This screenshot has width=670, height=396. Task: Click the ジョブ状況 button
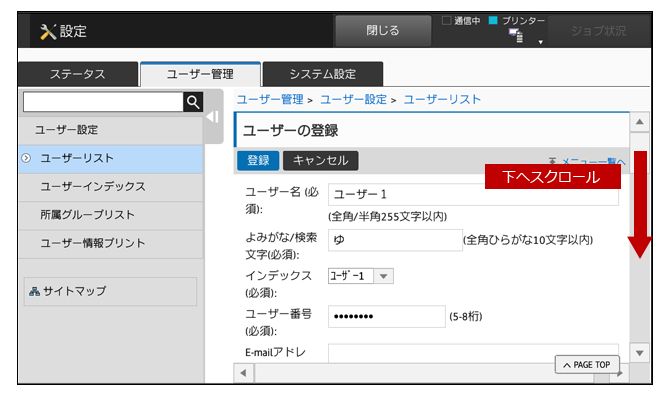tap(598, 31)
